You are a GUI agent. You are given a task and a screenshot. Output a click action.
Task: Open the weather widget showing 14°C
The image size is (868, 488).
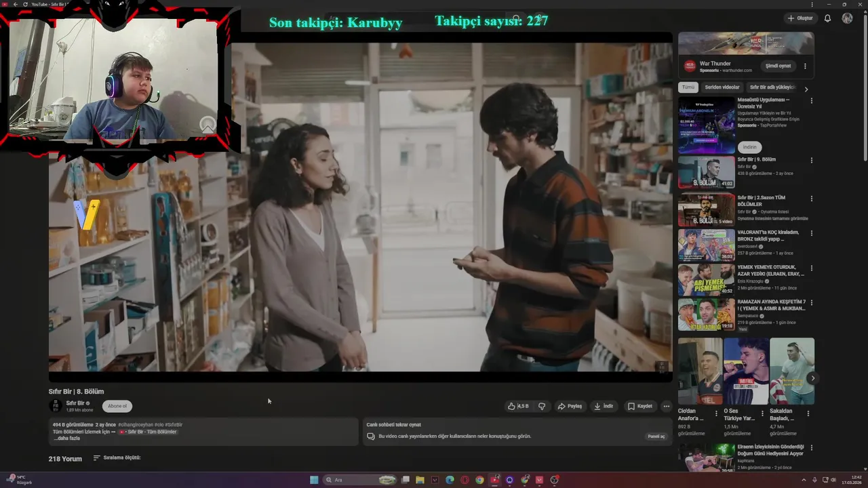[x=19, y=480]
